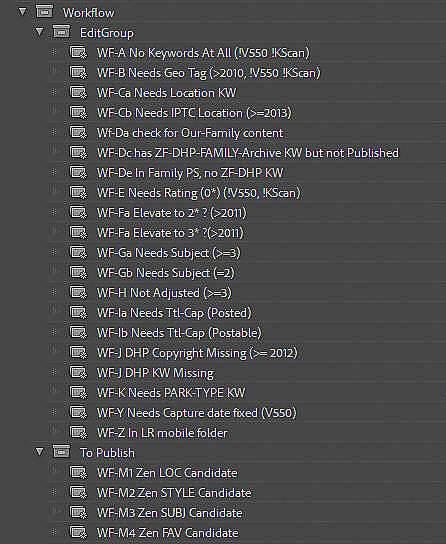Select 'WF-Y Needs Capture date fixed (V550)'
Image resolution: width=446 pixels, height=544 pixels.
click(x=197, y=413)
